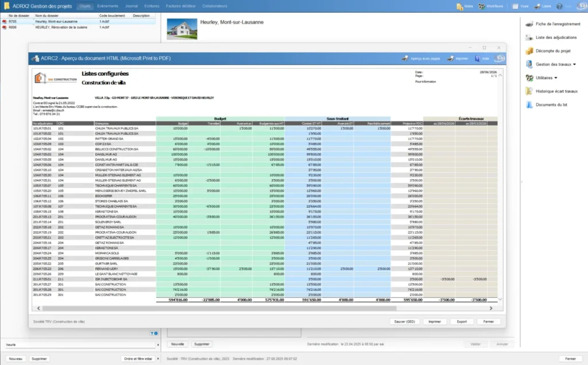The height and width of the screenshot is (365, 588).
Task: Click the red icon of dossier R705
Action: click(5, 22)
